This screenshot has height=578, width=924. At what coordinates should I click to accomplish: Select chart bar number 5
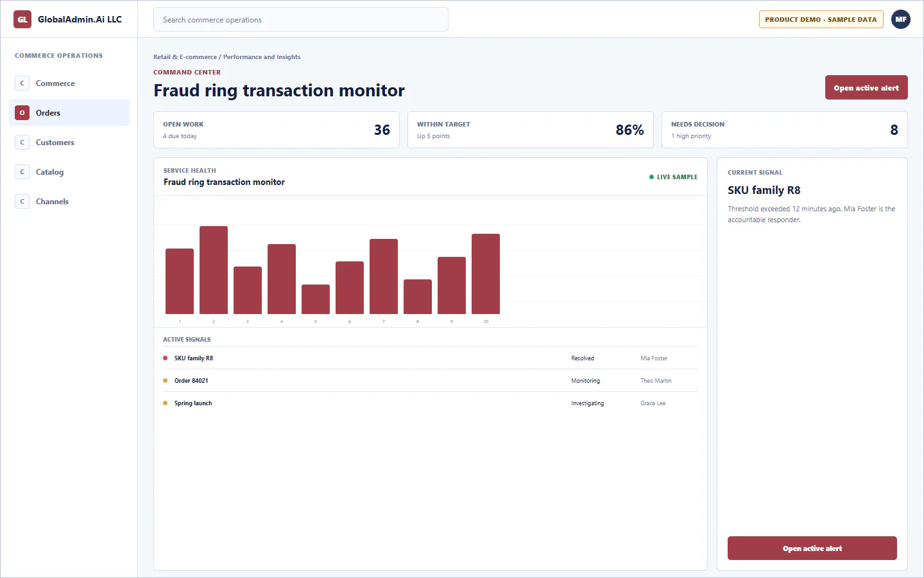click(316, 299)
